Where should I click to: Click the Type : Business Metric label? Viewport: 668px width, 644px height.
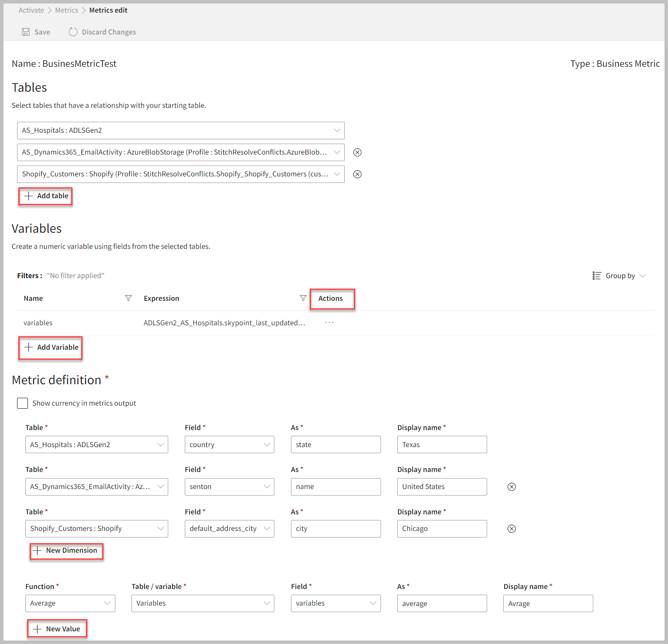615,64
